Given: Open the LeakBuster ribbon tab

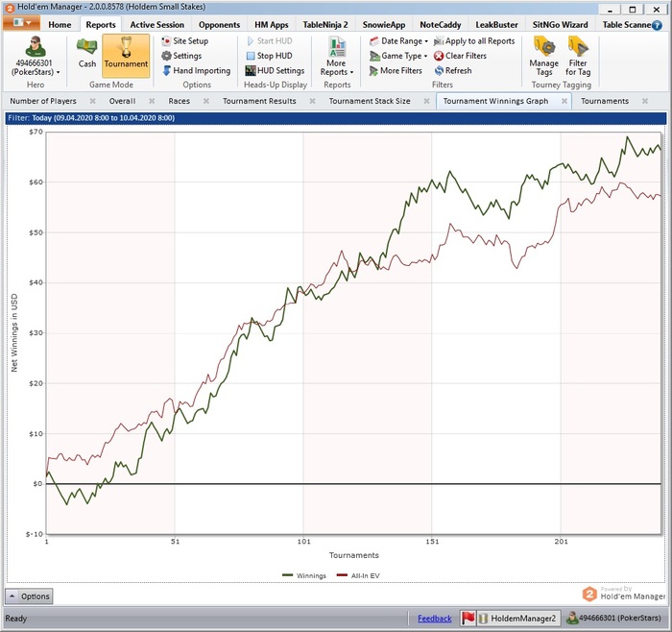Looking at the screenshot, I should pos(496,25).
